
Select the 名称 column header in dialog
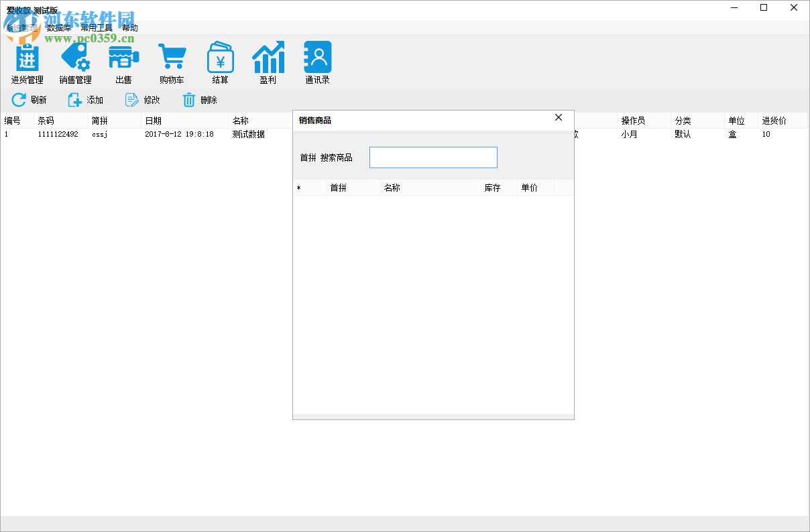pos(392,188)
